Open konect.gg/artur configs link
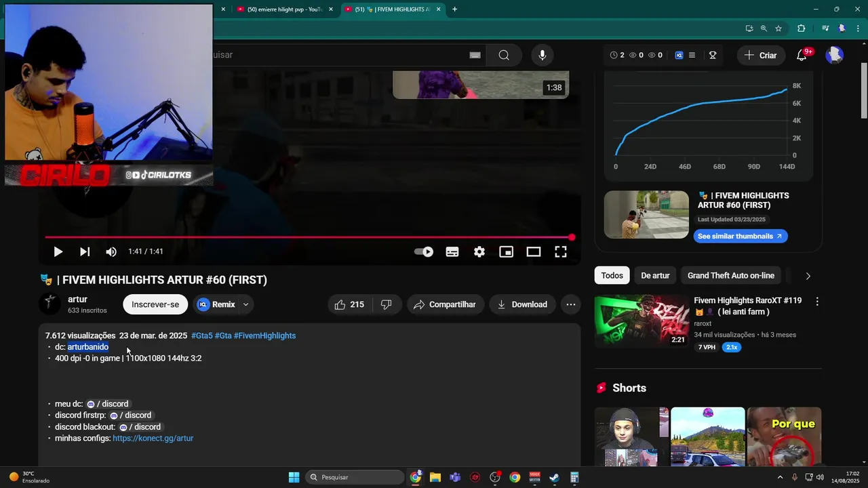This screenshot has width=868, height=488. click(x=153, y=439)
